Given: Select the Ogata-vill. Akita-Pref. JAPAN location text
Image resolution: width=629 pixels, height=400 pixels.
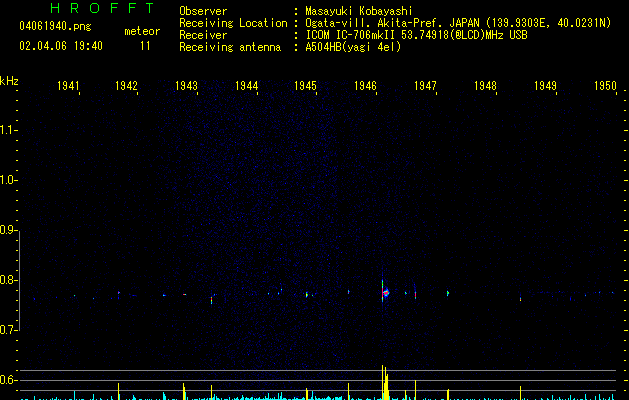Looking at the screenshot, I should (458, 23).
